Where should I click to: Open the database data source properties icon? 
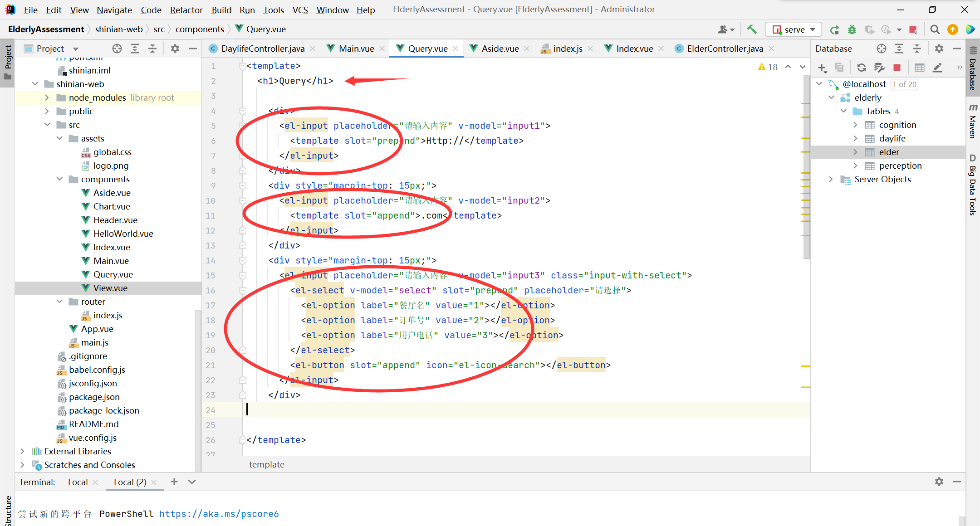click(879, 68)
